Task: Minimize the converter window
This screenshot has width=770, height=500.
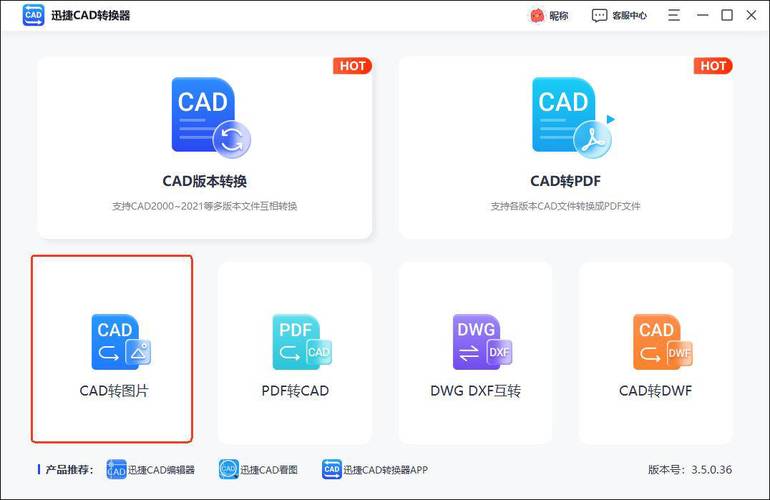Action: (703, 15)
